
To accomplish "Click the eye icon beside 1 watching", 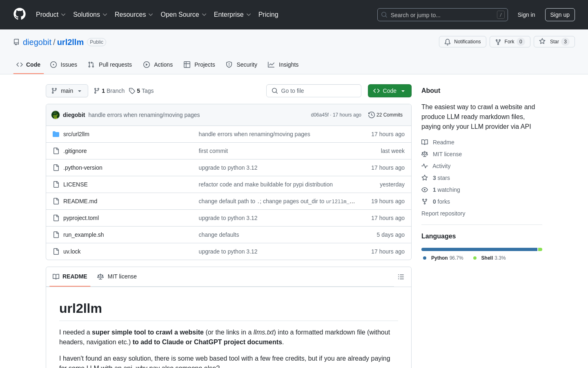I will tap(425, 190).
